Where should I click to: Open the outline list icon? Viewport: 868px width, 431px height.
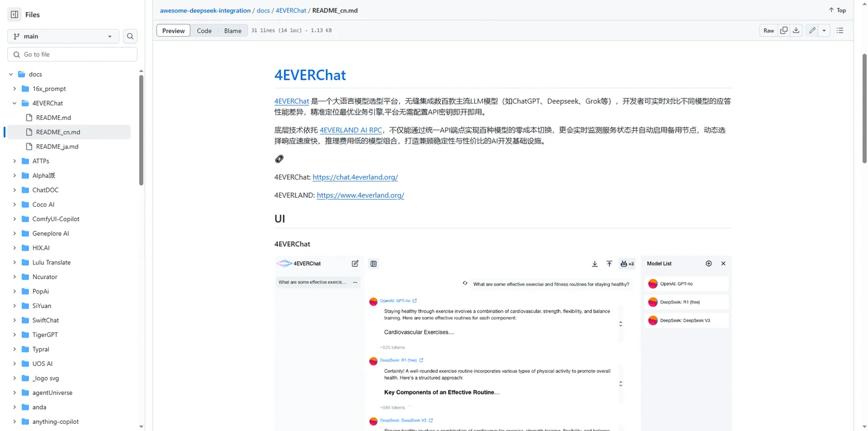840,30
